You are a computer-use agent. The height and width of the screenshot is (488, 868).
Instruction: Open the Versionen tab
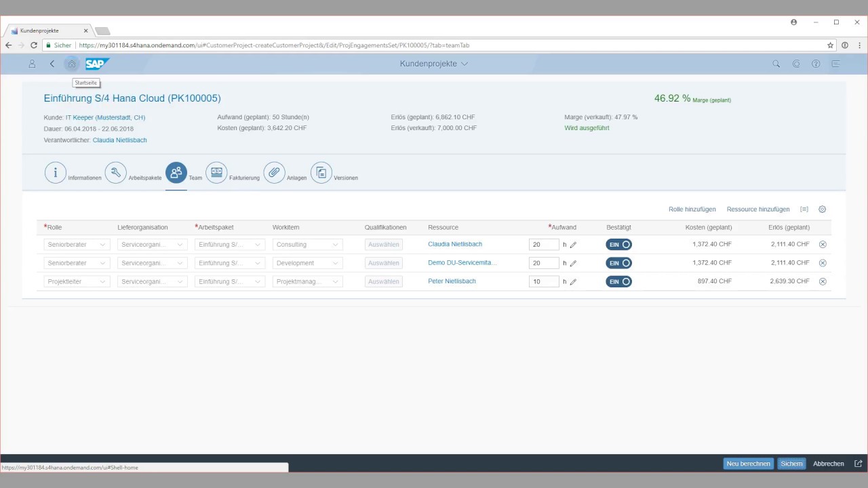(321, 173)
